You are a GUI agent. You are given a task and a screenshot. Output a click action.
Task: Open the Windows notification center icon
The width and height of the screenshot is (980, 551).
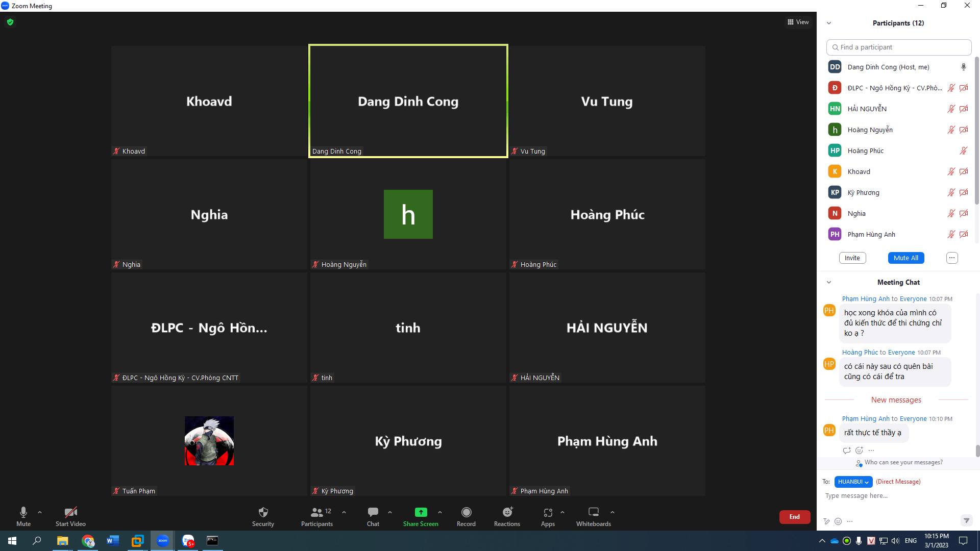click(963, 541)
